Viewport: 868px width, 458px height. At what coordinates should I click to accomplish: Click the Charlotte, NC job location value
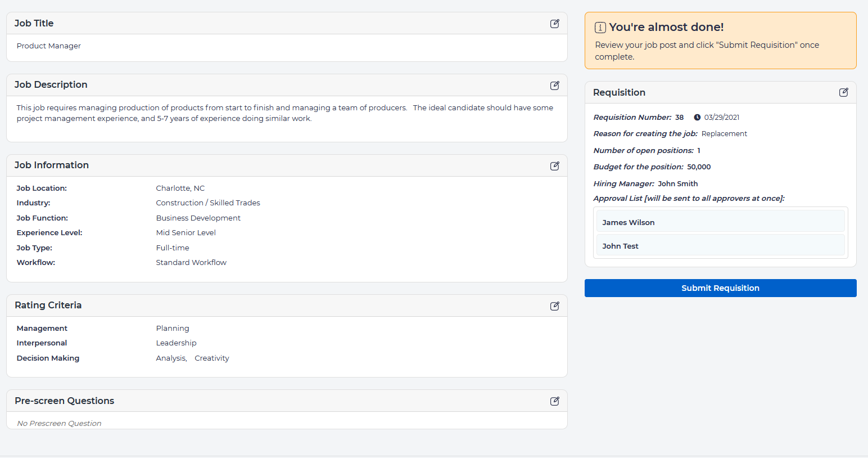(x=180, y=188)
